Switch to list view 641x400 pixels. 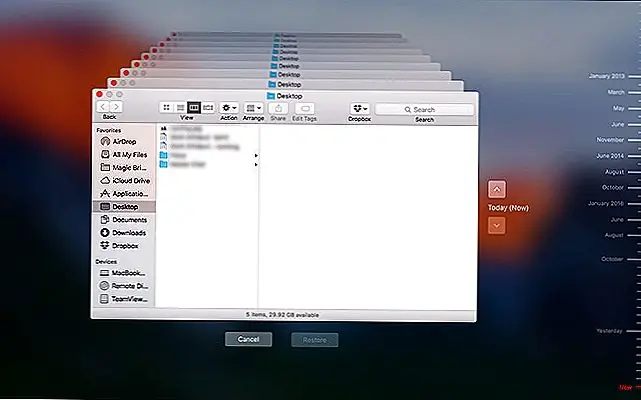(x=180, y=108)
